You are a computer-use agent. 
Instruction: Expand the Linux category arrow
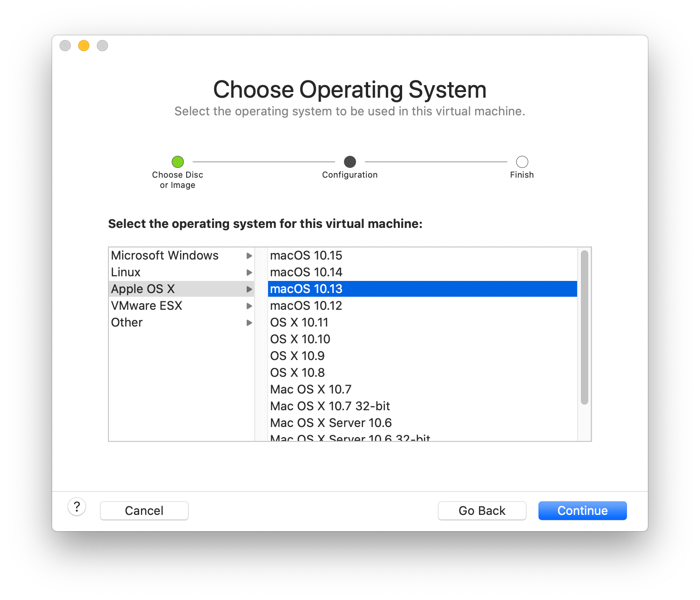click(x=249, y=272)
